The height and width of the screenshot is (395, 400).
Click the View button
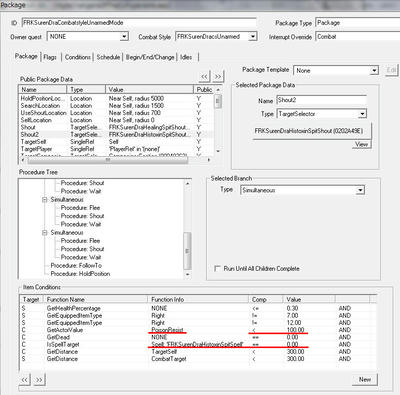click(x=361, y=144)
